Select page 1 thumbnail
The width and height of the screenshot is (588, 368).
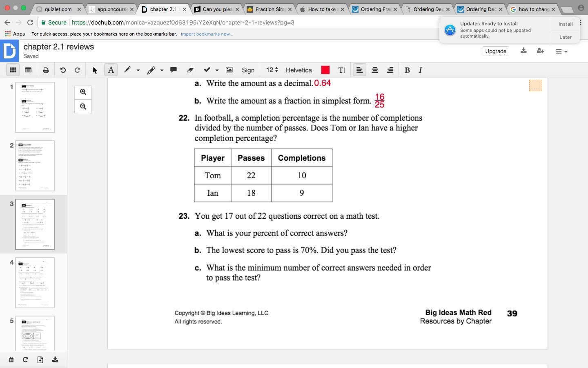coord(35,107)
